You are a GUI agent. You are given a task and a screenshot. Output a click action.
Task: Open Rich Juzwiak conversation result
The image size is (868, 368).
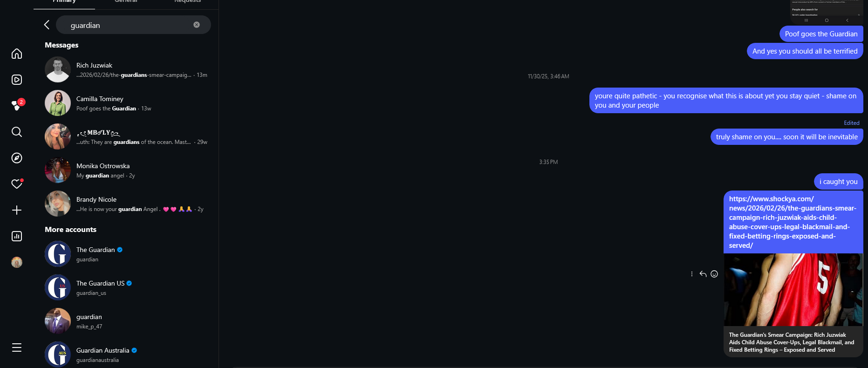[x=126, y=70]
